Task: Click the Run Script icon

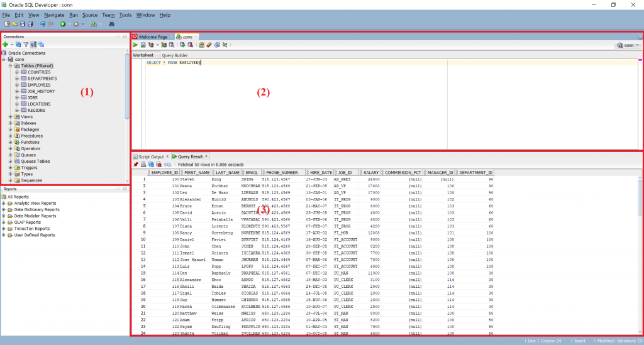Action: (x=143, y=45)
